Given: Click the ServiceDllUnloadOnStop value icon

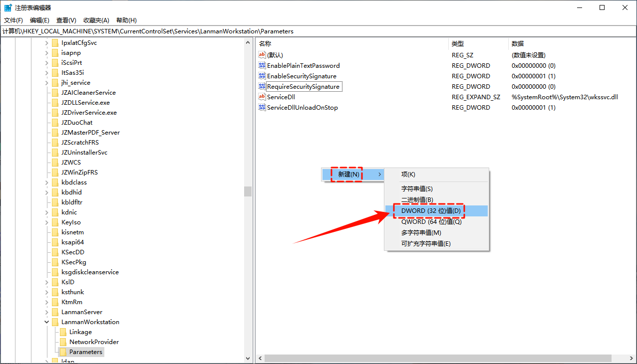Looking at the screenshot, I should click(x=262, y=107).
